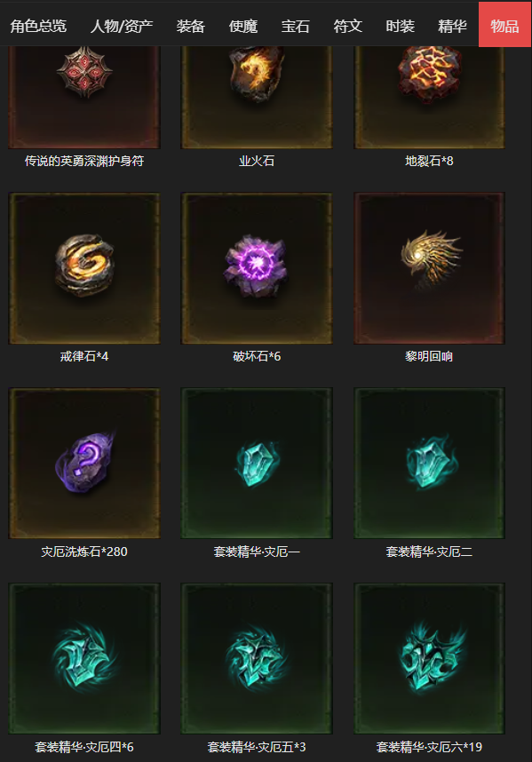This screenshot has width=532, height=762.
Task: Select the 套装精华·灾厄六 essence icon
Action: point(430,658)
